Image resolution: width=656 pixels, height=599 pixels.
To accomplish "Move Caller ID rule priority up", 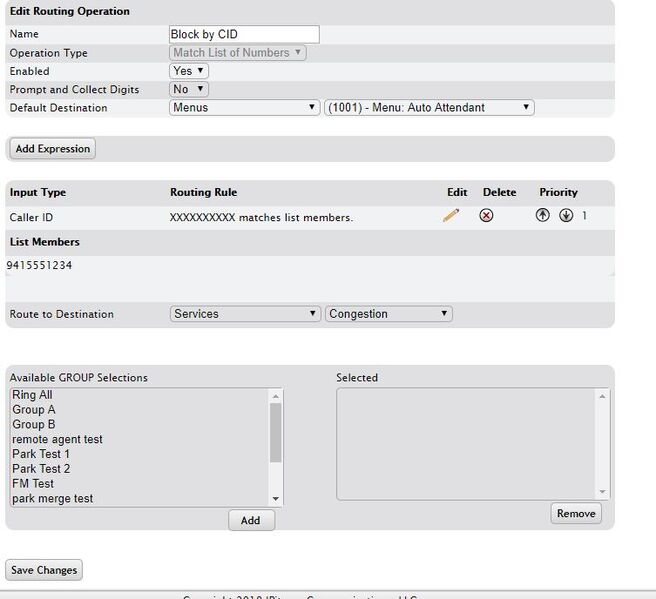I will pos(543,216).
